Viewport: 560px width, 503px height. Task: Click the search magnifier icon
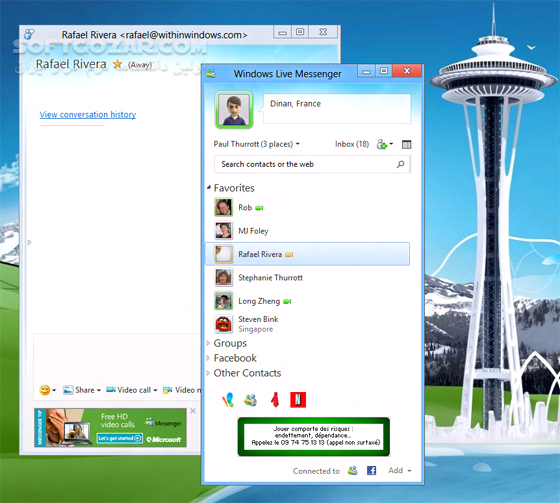pyautogui.click(x=400, y=164)
